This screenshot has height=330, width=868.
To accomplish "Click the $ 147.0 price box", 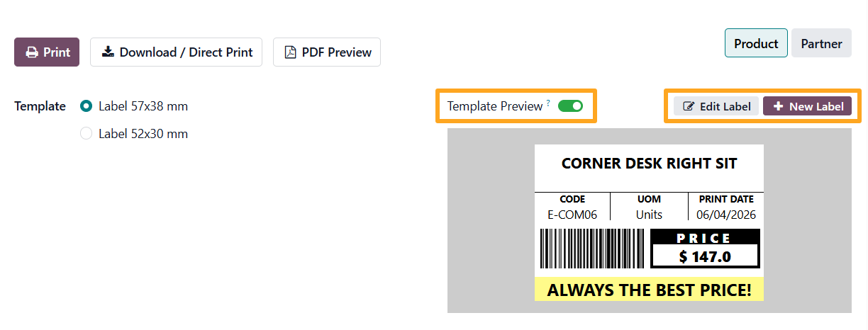I will (x=705, y=256).
